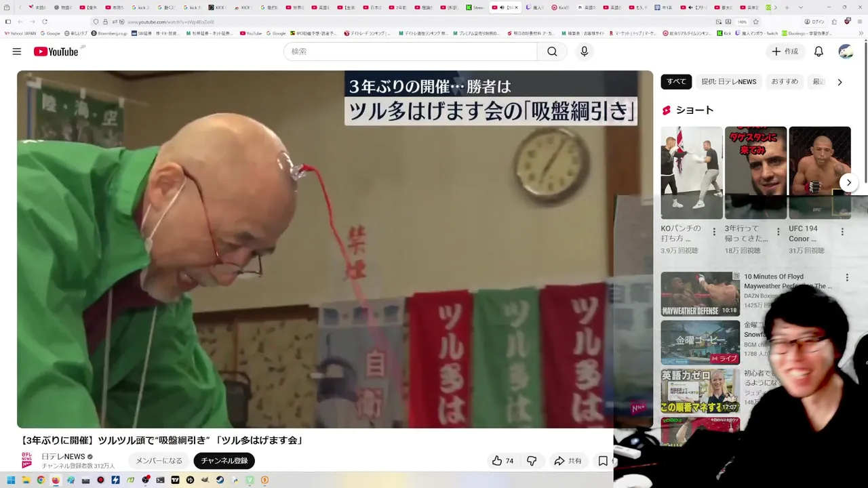Open the SBI証券 bookmark
The width and height of the screenshot is (868, 488).
point(155,33)
